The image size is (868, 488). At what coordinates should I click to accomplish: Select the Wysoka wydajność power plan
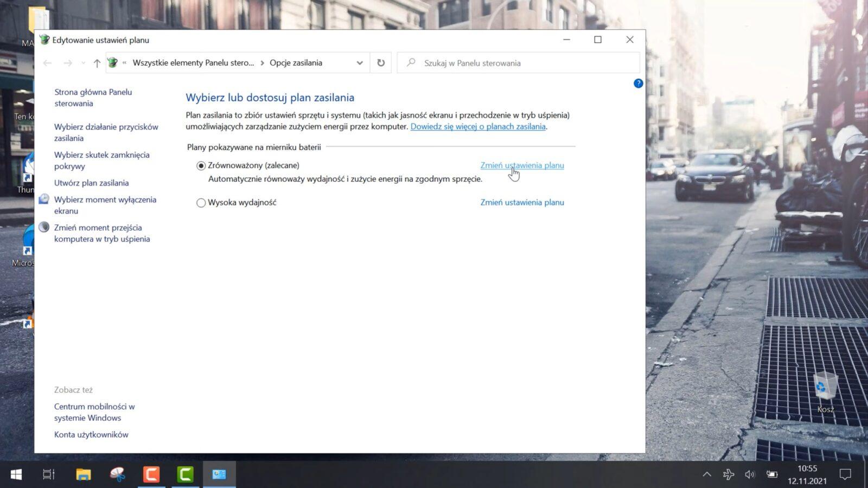coord(201,203)
